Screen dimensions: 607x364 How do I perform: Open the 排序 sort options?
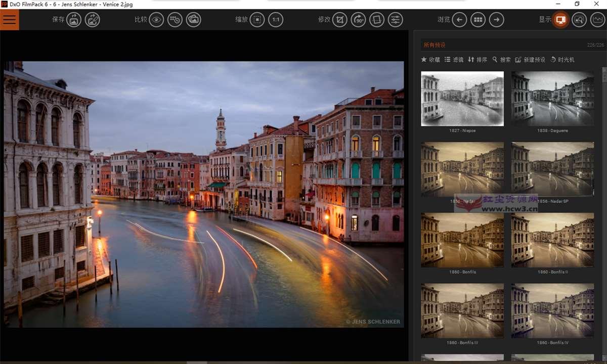pos(478,60)
